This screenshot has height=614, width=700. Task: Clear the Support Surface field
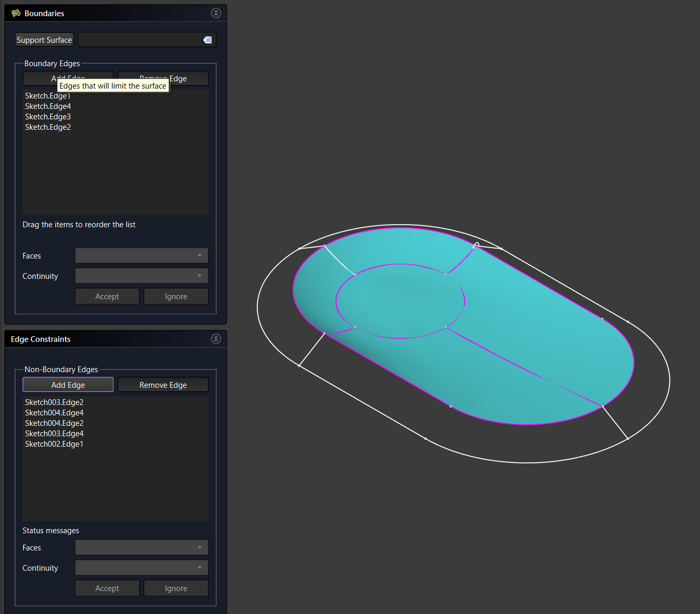coord(207,40)
